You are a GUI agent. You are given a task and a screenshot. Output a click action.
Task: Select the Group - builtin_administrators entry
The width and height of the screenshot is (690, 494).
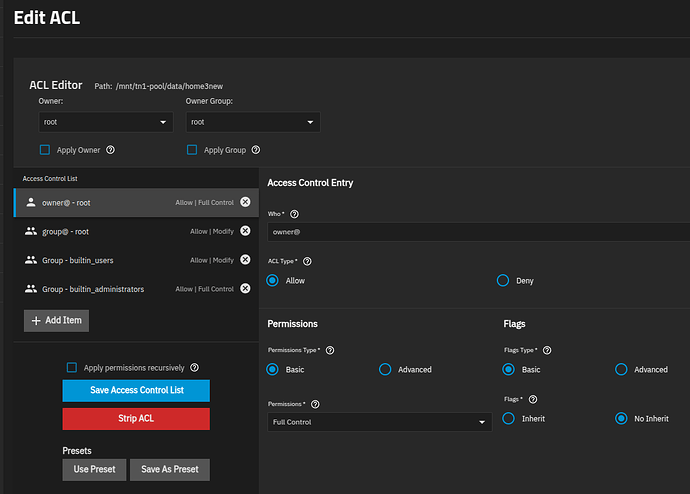click(136, 289)
